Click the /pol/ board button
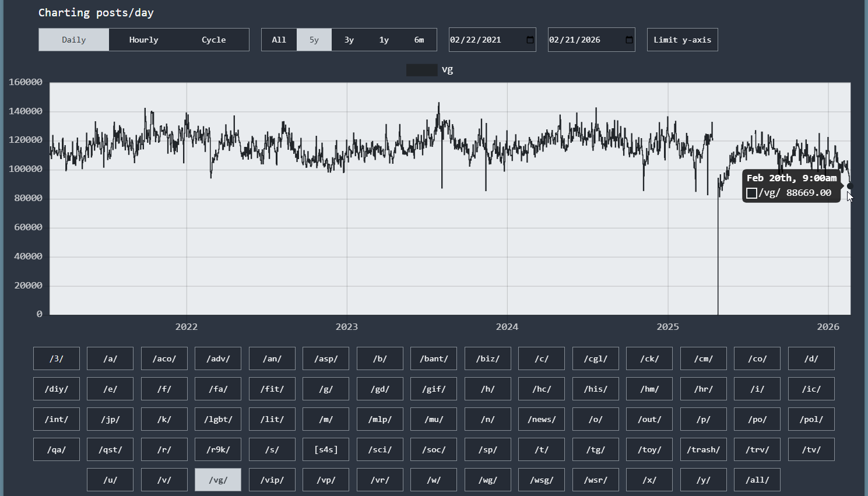 click(811, 419)
